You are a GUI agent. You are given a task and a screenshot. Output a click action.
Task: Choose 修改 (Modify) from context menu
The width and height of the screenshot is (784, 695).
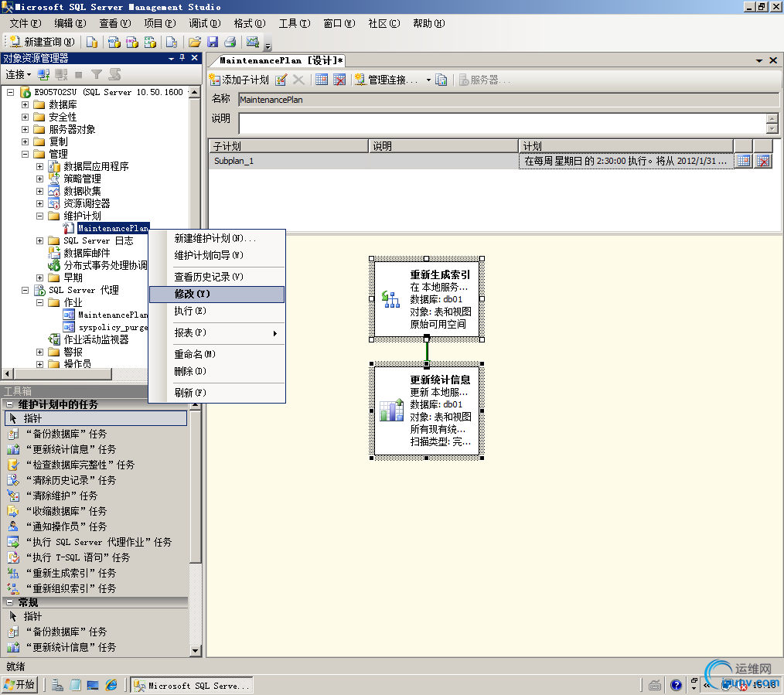click(217, 294)
